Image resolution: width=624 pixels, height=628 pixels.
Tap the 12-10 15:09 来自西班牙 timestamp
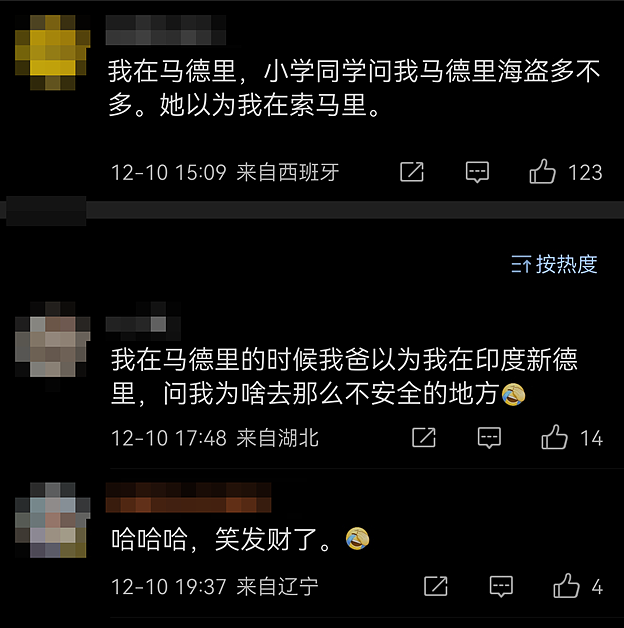[225, 172]
